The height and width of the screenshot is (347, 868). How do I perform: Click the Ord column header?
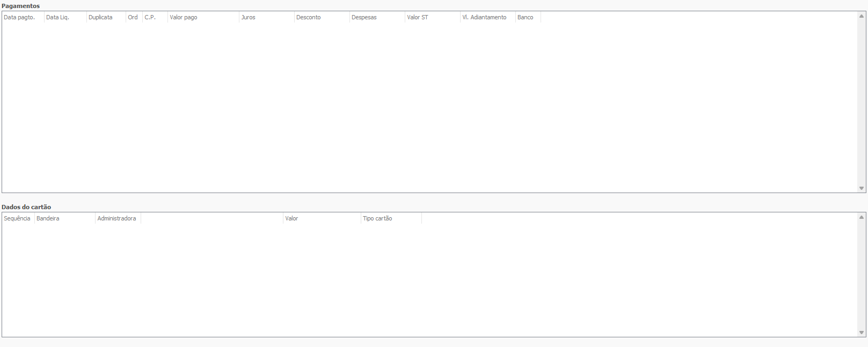[x=133, y=17]
